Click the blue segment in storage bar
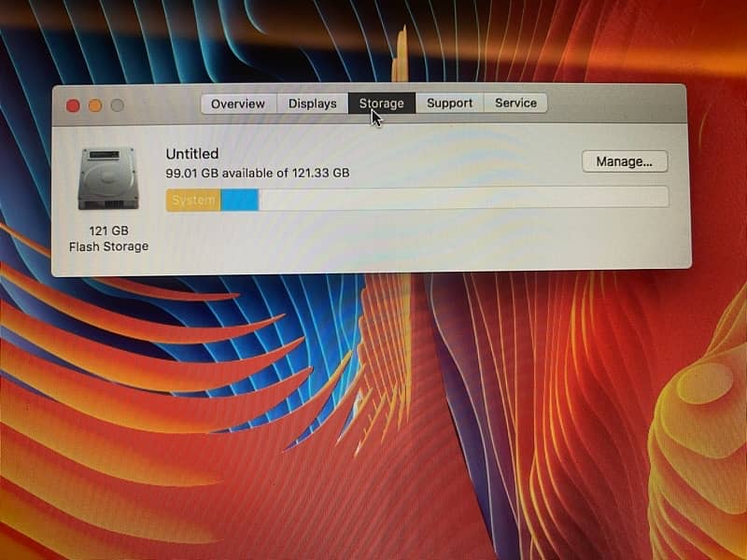Screen dimensions: 747x560 (x=240, y=200)
